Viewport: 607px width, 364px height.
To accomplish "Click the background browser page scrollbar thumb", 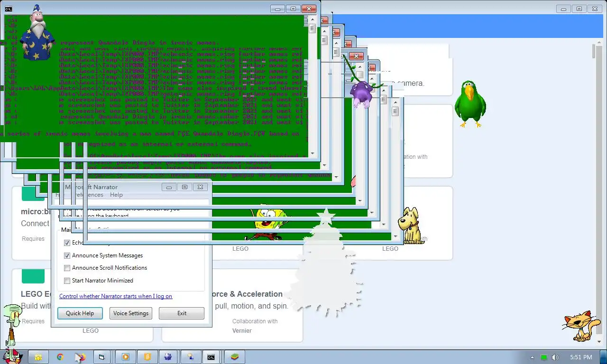I will click(x=594, y=51).
